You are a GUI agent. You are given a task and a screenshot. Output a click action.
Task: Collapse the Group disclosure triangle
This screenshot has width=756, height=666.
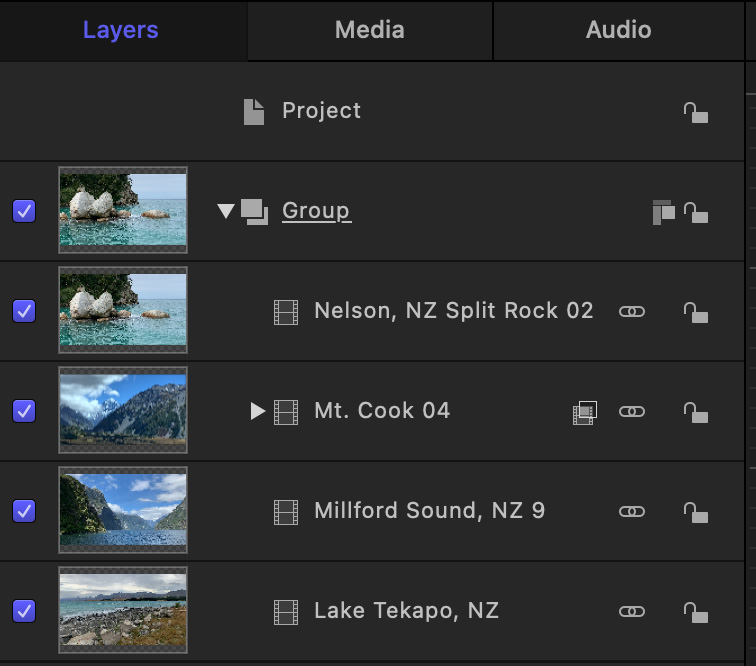(x=226, y=211)
